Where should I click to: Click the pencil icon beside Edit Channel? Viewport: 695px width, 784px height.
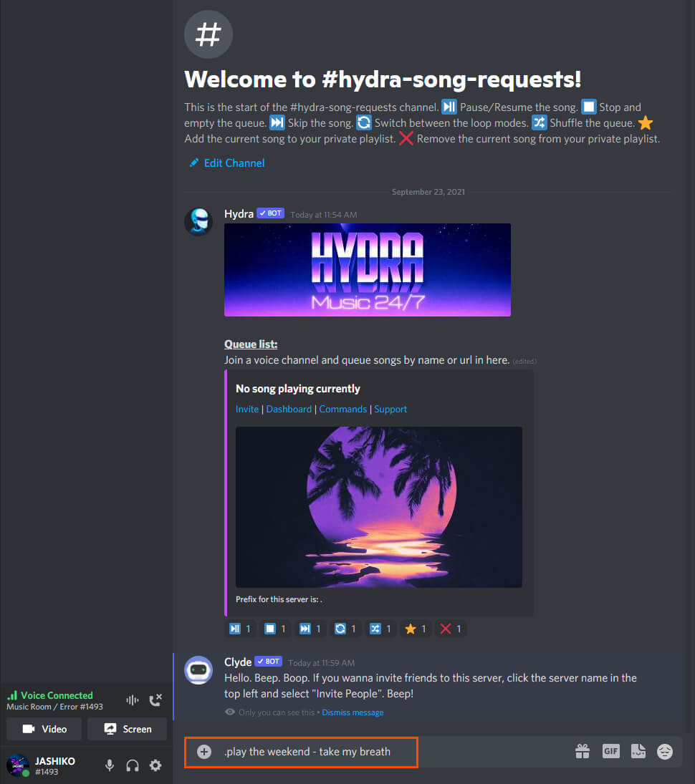(x=193, y=163)
